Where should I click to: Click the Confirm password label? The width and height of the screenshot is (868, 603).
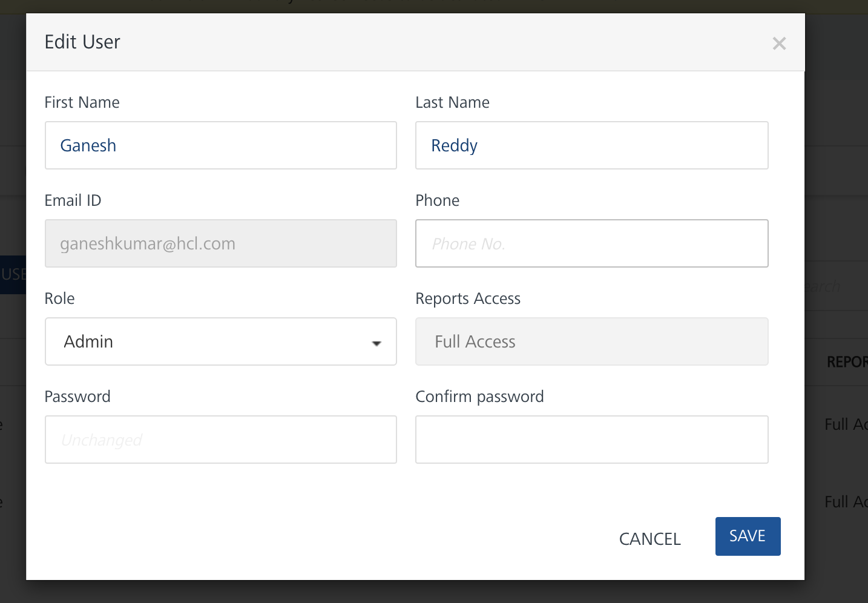click(479, 397)
